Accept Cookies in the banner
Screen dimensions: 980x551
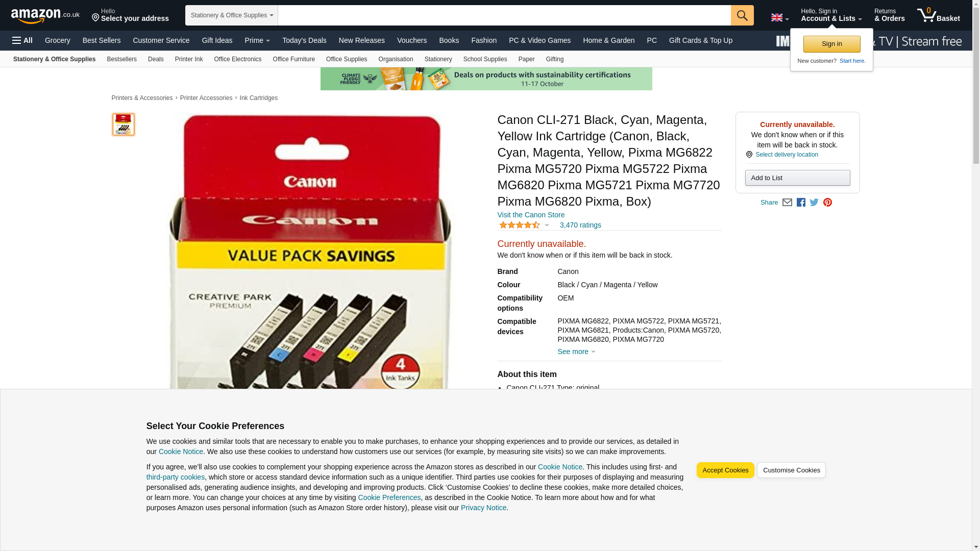pos(725,470)
